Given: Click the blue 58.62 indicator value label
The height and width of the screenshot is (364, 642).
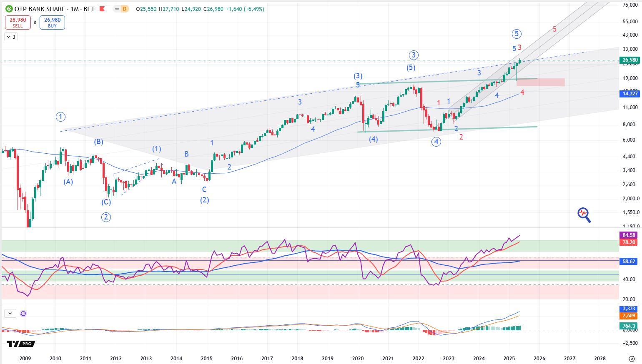Looking at the screenshot, I should tap(629, 262).
